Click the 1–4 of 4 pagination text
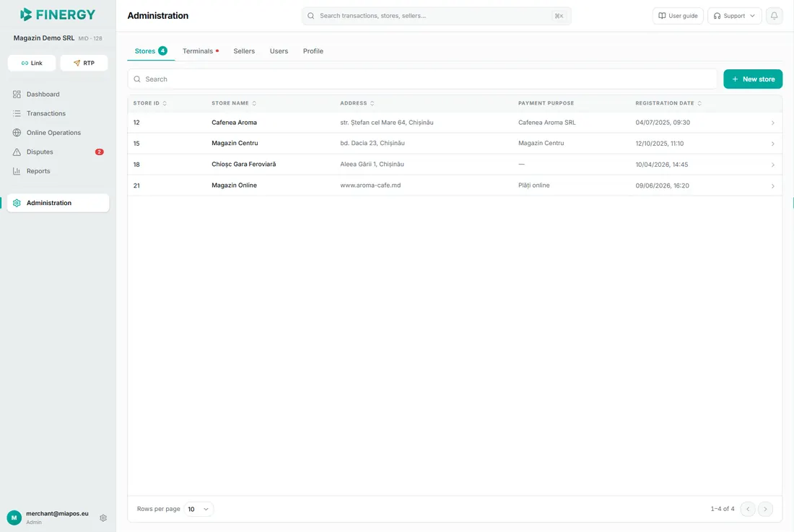 722,509
